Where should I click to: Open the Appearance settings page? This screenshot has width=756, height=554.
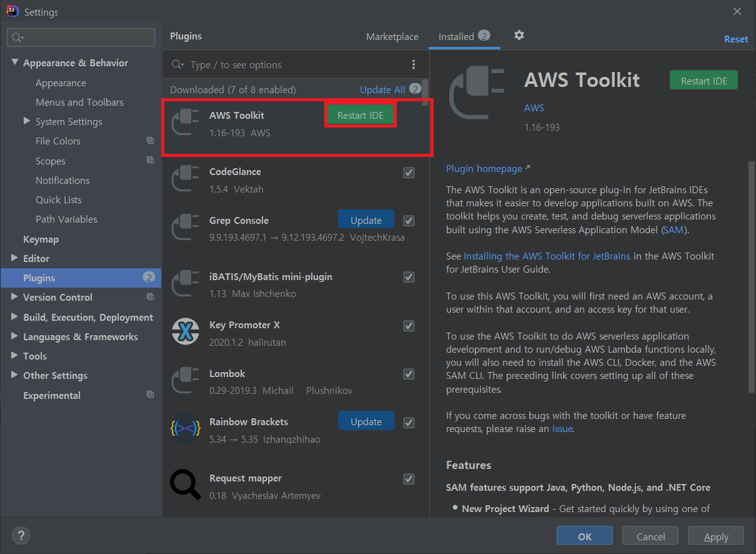coord(61,83)
